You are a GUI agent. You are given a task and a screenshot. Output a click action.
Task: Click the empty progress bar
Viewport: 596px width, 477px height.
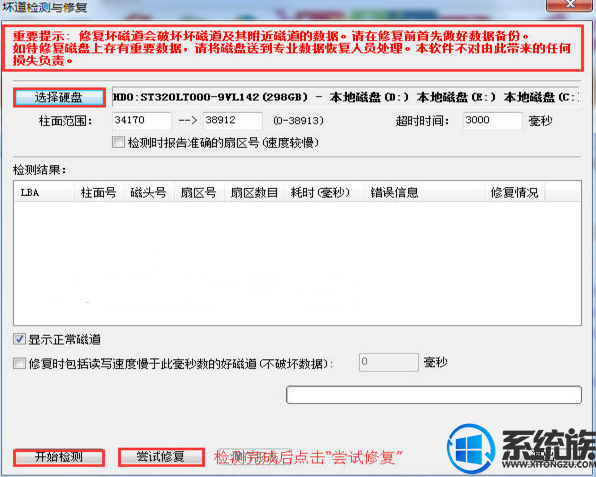pos(434,395)
